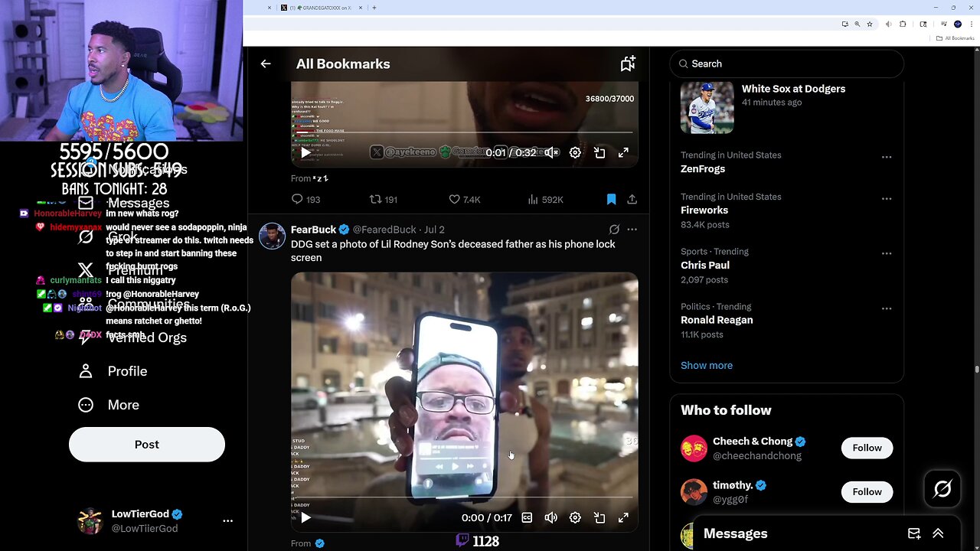Go back using the All Bookmarks arrow

(x=266, y=64)
